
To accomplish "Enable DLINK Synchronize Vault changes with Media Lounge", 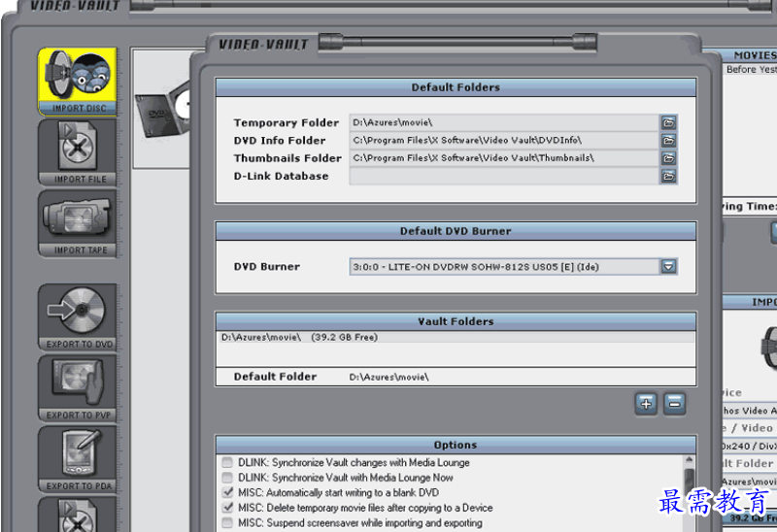I will click(x=227, y=463).
